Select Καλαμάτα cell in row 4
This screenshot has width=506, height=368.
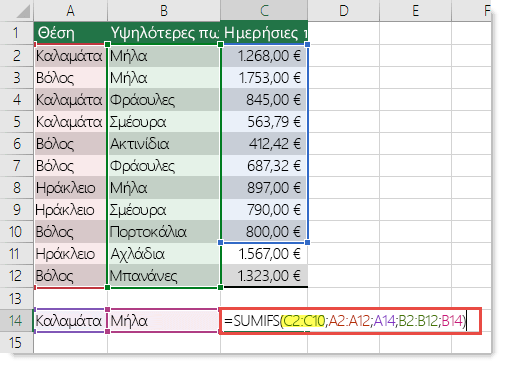pos(70,100)
